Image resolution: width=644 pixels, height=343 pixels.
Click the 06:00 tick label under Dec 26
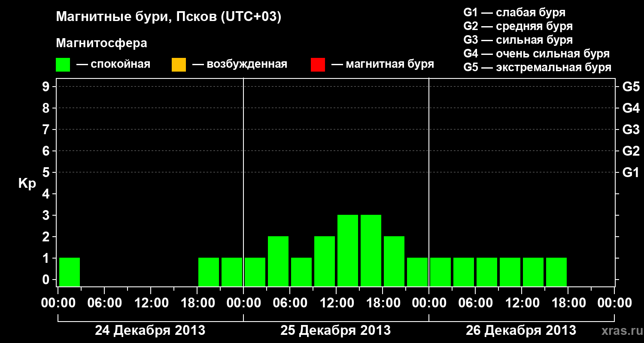(475, 303)
